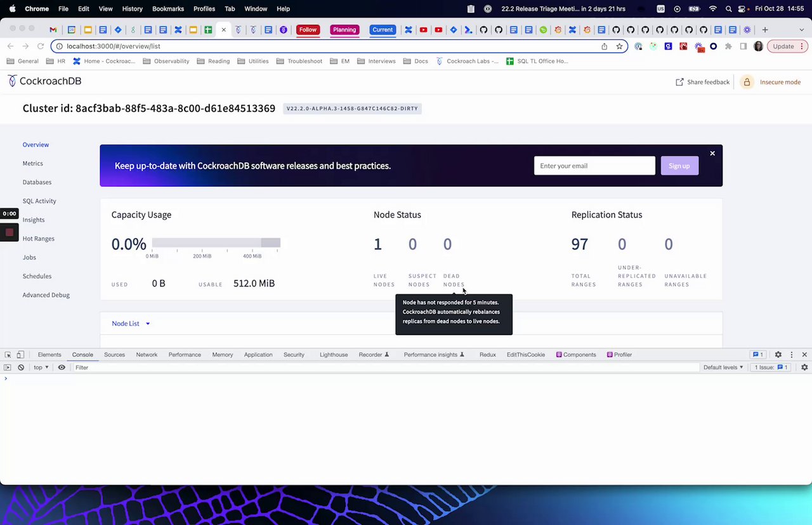Dismiss the release-updates banner with the X
The image size is (812, 525).
[712, 153]
